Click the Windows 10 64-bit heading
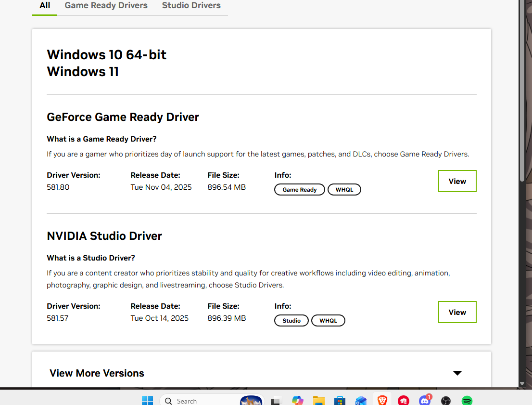Image resolution: width=532 pixels, height=405 pixels. 106,55
